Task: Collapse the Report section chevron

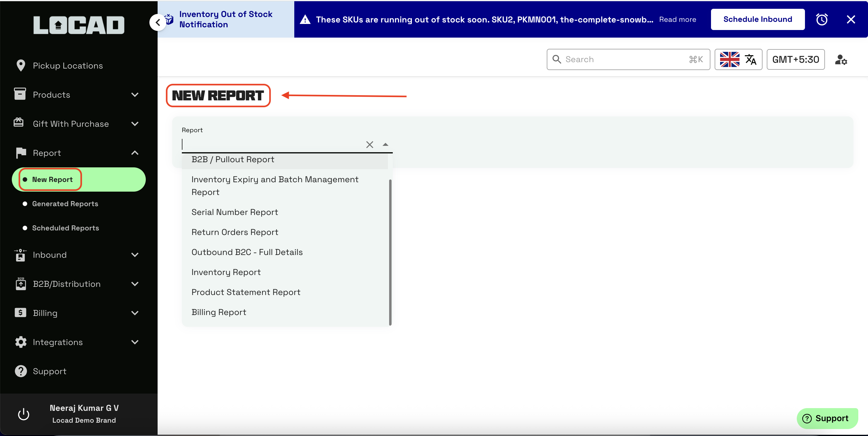Action: (135, 153)
